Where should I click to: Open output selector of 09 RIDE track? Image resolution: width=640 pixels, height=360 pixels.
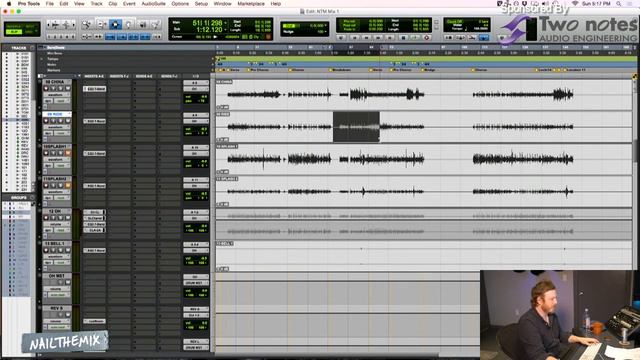[x=196, y=121]
